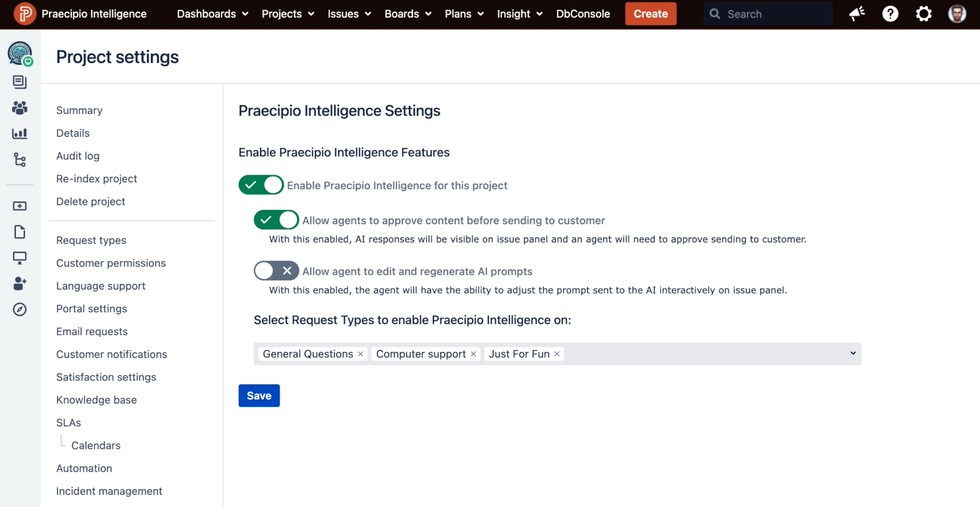
Task: Open the sidebar hierarchy tree icon
Action: (20, 160)
